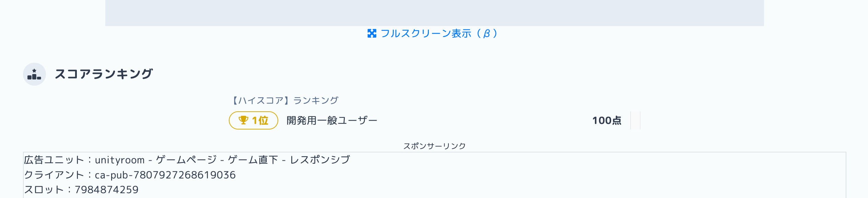Image resolution: width=868 pixels, height=198 pixels.
Task: Click the スロット label text
Action: point(44,190)
